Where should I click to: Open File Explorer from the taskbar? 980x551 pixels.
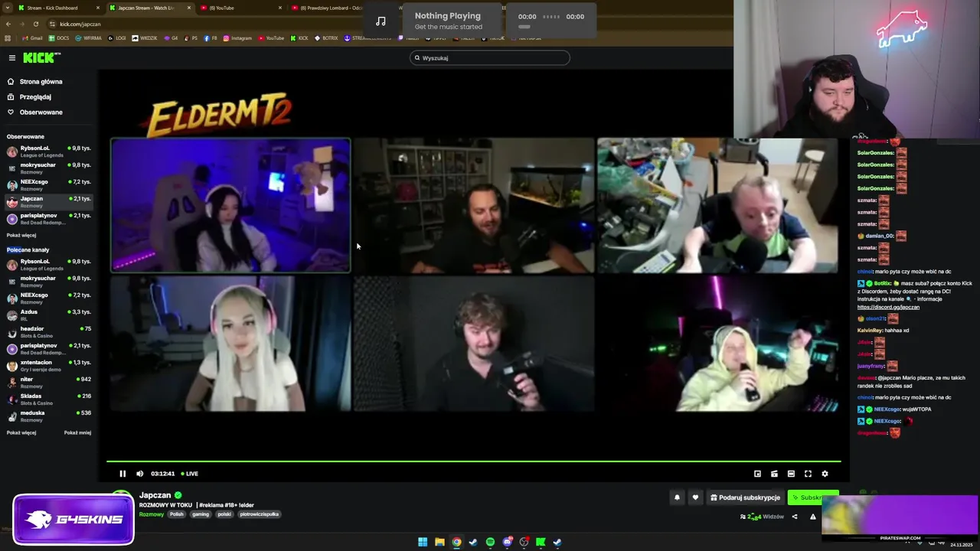click(439, 542)
